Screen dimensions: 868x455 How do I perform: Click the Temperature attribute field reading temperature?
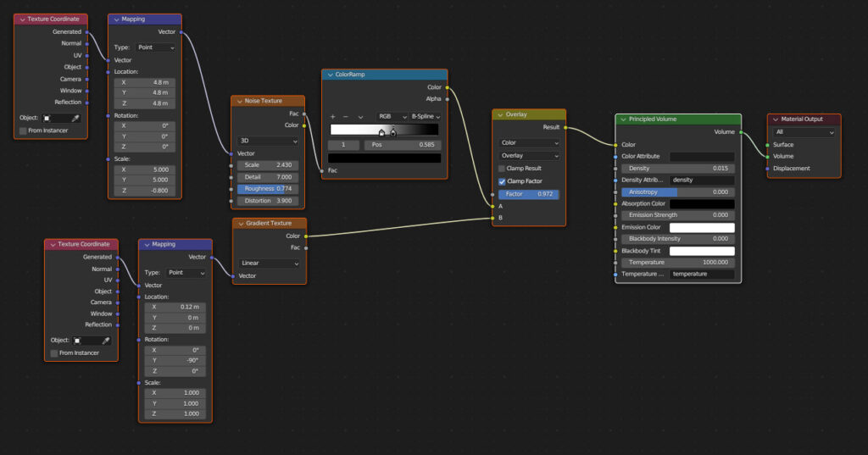pyautogui.click(x=702, y=275)
